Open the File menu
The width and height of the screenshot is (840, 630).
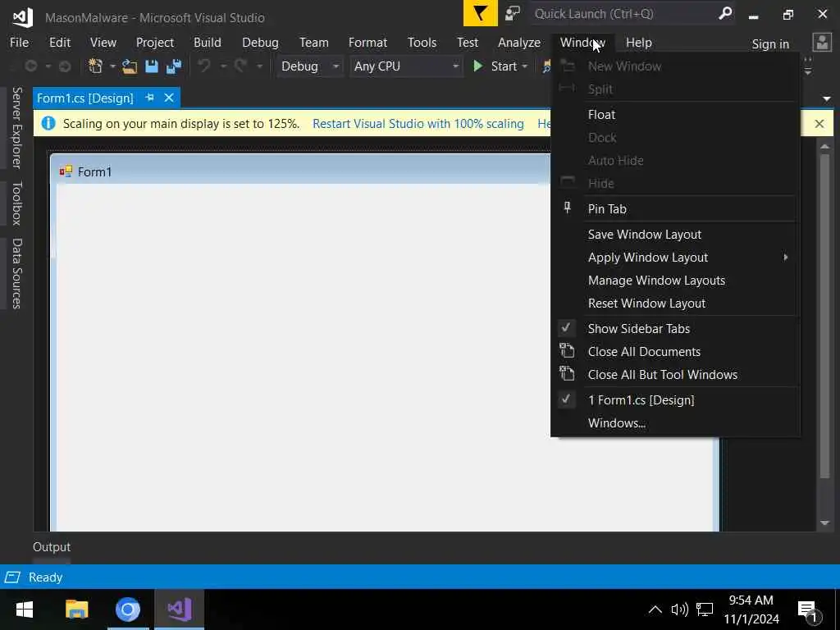coord(20,43)
